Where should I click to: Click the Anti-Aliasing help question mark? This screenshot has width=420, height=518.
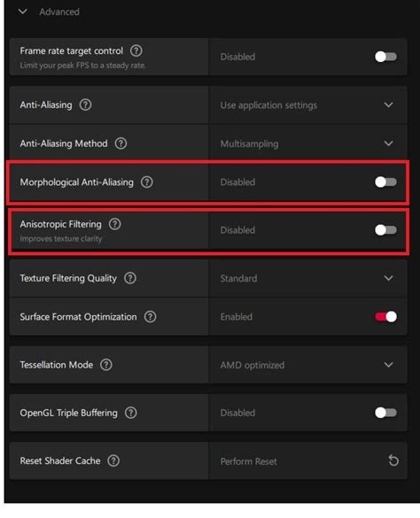[85, 105]
